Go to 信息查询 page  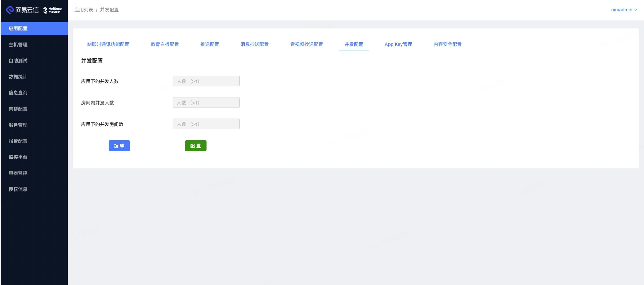(18, 93)
